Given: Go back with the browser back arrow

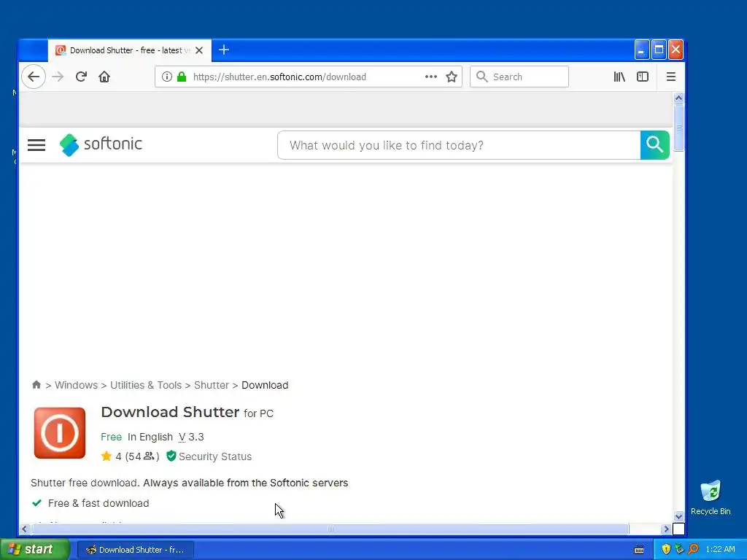Looking at the screenshot, I should click(x=34, y=77).
